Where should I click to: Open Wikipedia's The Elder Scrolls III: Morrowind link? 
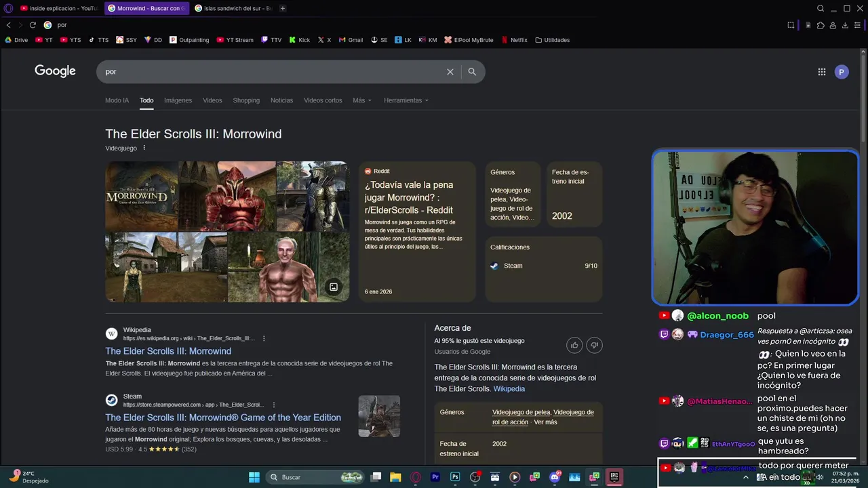click(x=168, y=351)
